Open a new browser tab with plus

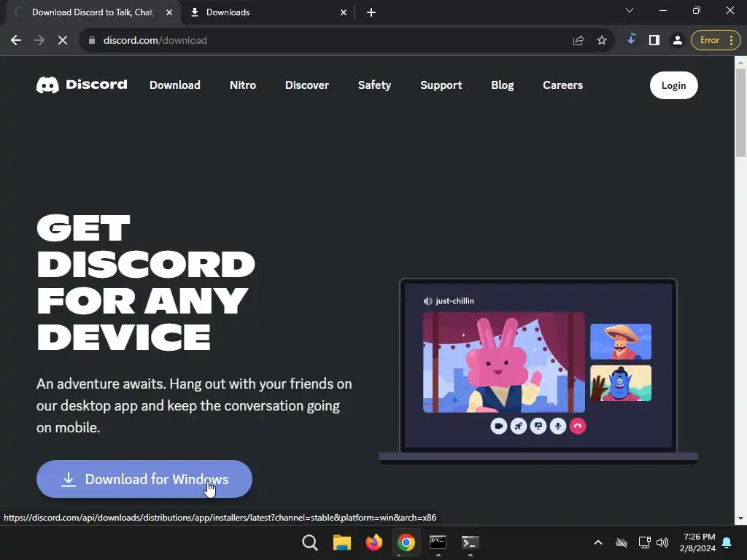pyautogui.click(x=371, y=12)
